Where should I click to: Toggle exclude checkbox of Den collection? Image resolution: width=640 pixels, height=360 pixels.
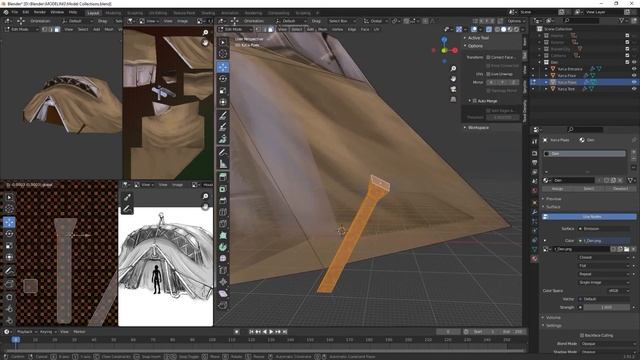pos(627,62)
